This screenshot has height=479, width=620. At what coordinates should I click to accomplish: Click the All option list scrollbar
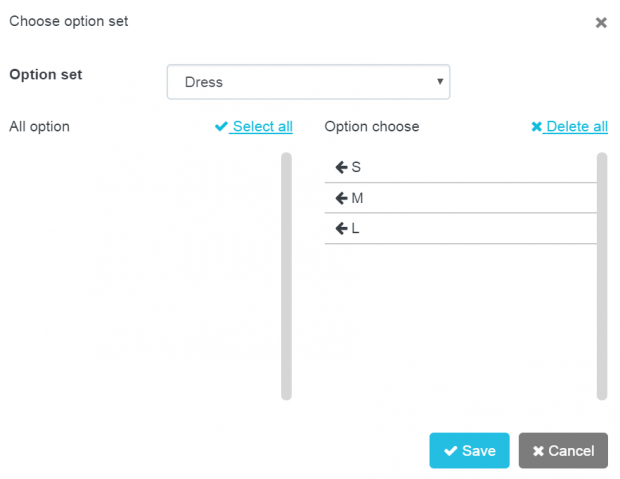click(x=286, y=276)
